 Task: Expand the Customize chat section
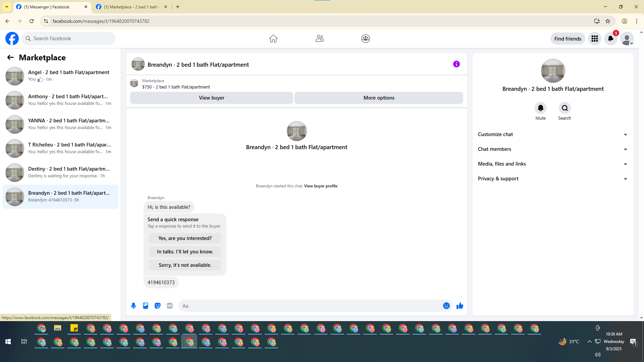click(553, 134)
